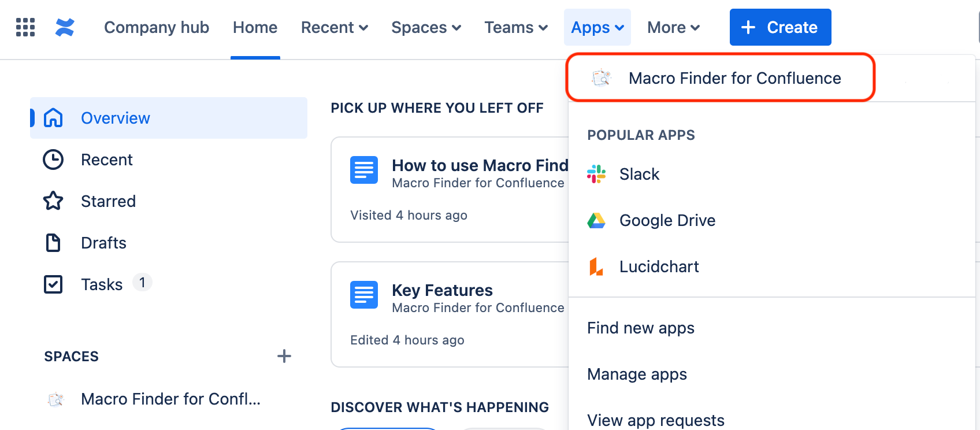Click the Drafts page icon
Screen dimensions: 980x430
coord(53,243)
